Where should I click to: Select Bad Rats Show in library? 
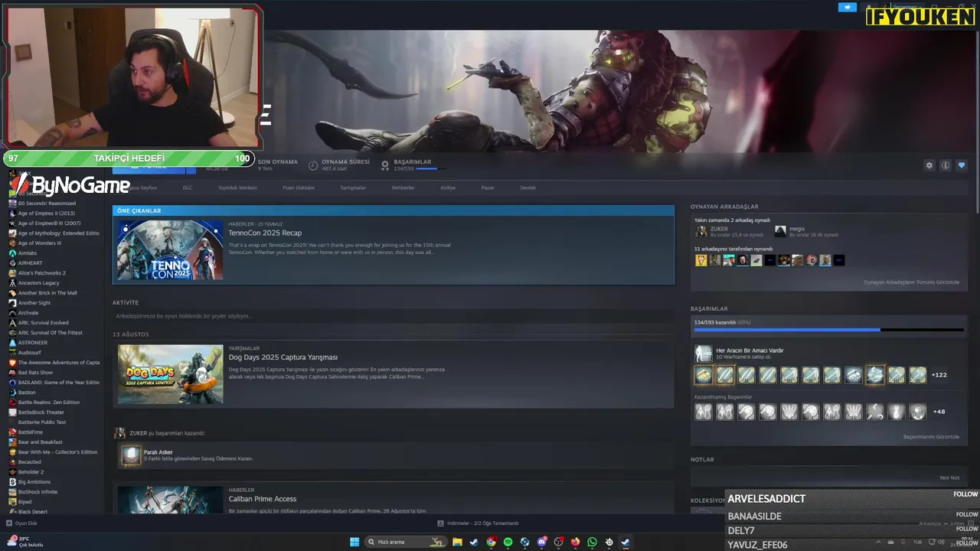(x=35, y=373)
